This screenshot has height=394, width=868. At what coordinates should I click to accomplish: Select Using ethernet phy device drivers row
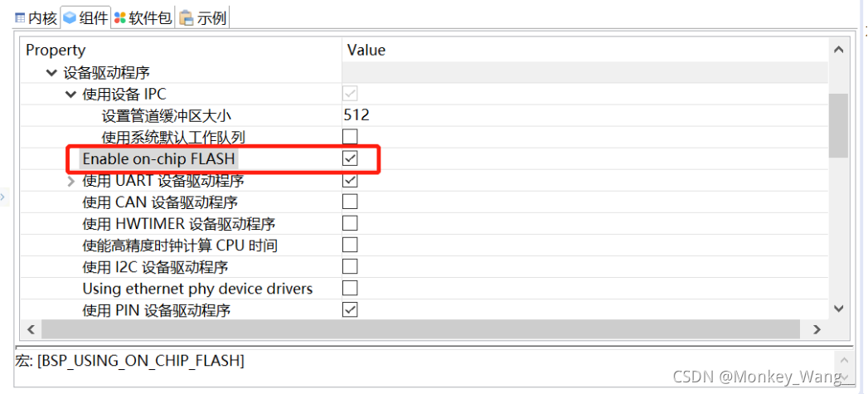[197, 289]
